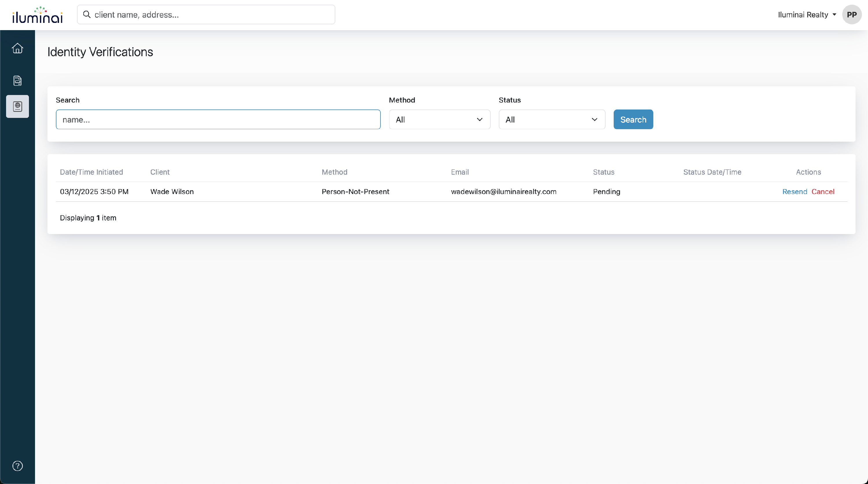Click the PP user avatar
868x484 pixels.
852,14
